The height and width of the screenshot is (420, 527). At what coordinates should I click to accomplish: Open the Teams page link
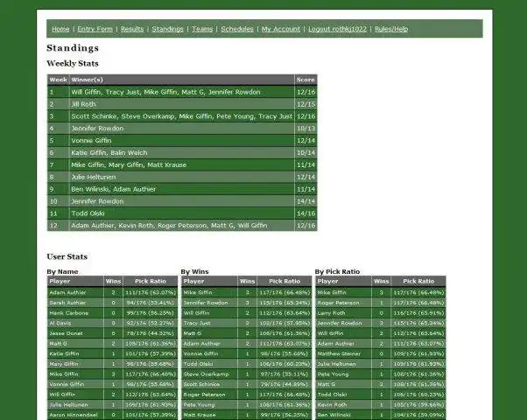(x=202, y=29)
